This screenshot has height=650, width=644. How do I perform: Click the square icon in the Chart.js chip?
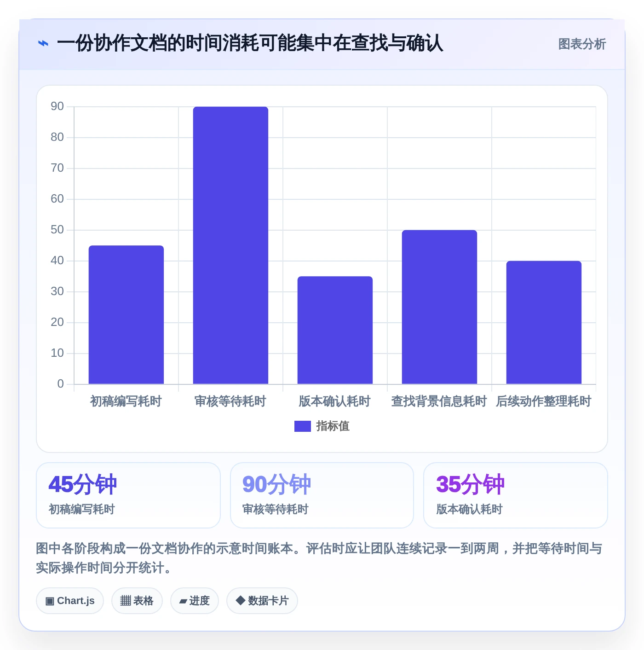(x=50, y=601)
